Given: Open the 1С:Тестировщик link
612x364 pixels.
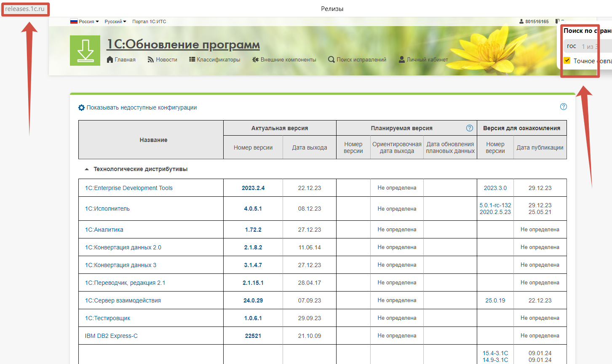Looking at the screenshot, I should [107, 318].
